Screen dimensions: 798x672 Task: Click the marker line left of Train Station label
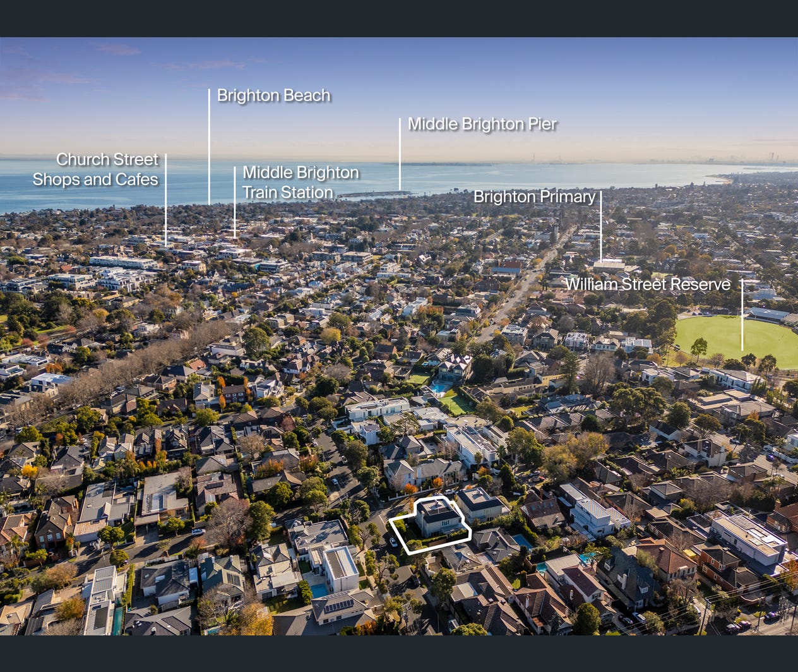point(235,202)
